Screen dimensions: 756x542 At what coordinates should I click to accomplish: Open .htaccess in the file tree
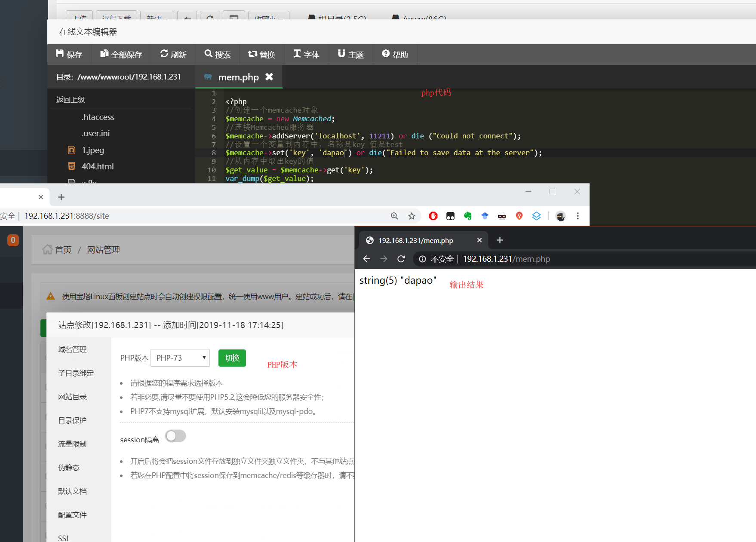[x=98, y=117]
